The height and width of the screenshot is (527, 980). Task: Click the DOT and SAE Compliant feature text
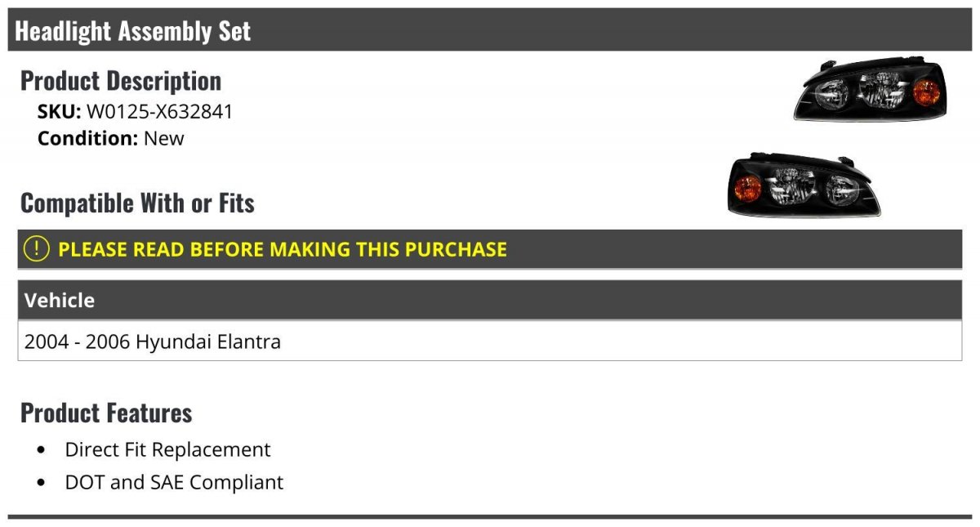[x=174, y=482]
